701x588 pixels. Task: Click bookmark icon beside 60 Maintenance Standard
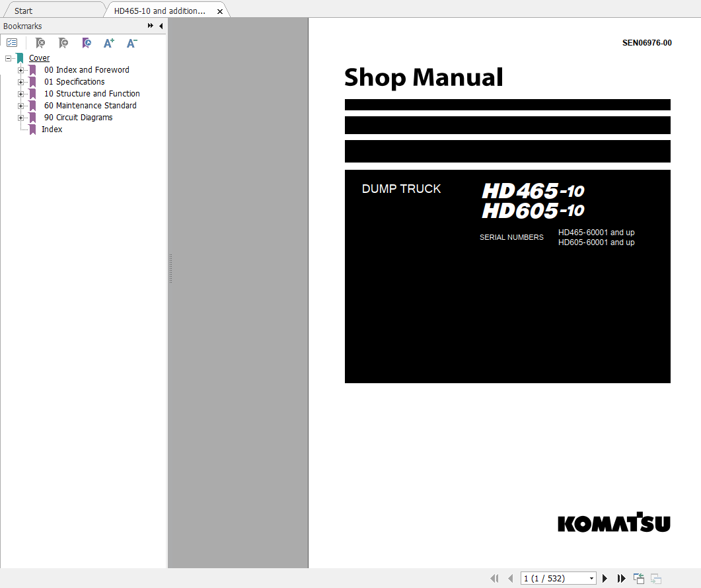(x=32, y=106)
